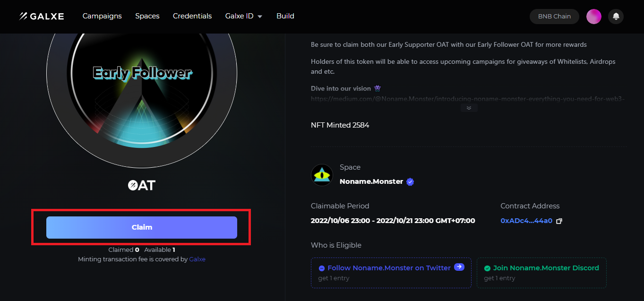The height and width of the screenshot is (301, 644).
Task: Open the Noname.Monster space name link
Action: tap(371, 181)
